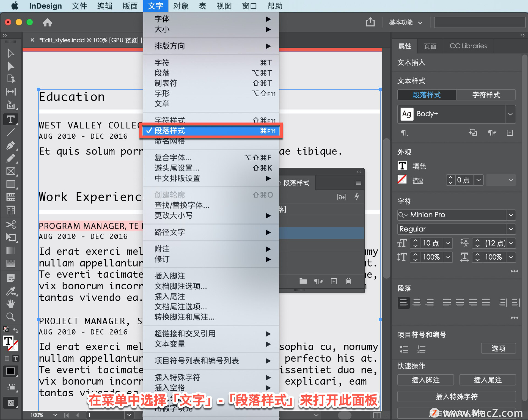Viewport: 528px width, 420px height.
Task: Click the 填色 fill color swatch
Action: (402, 166)
